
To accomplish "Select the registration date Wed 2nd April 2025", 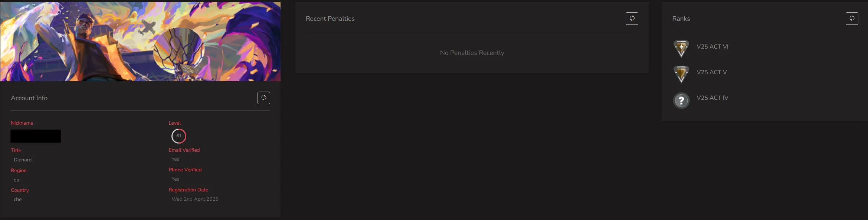I will [195, 199].
